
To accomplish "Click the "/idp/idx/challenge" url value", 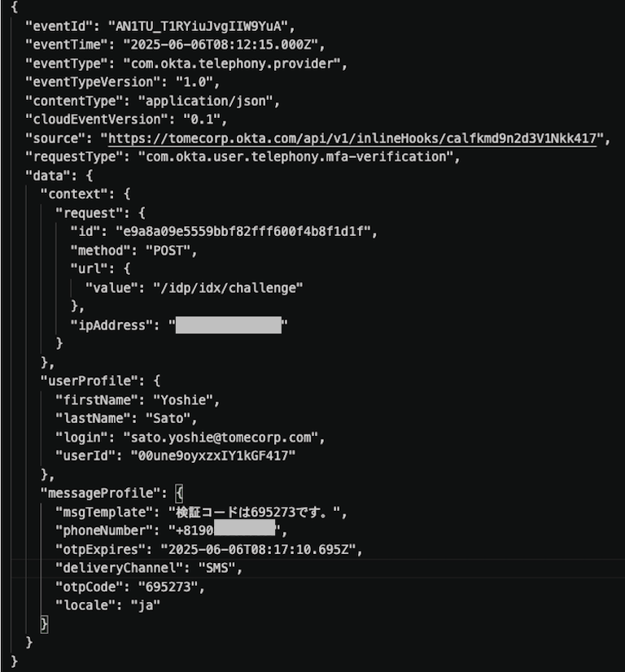I will tap(228, 287).
